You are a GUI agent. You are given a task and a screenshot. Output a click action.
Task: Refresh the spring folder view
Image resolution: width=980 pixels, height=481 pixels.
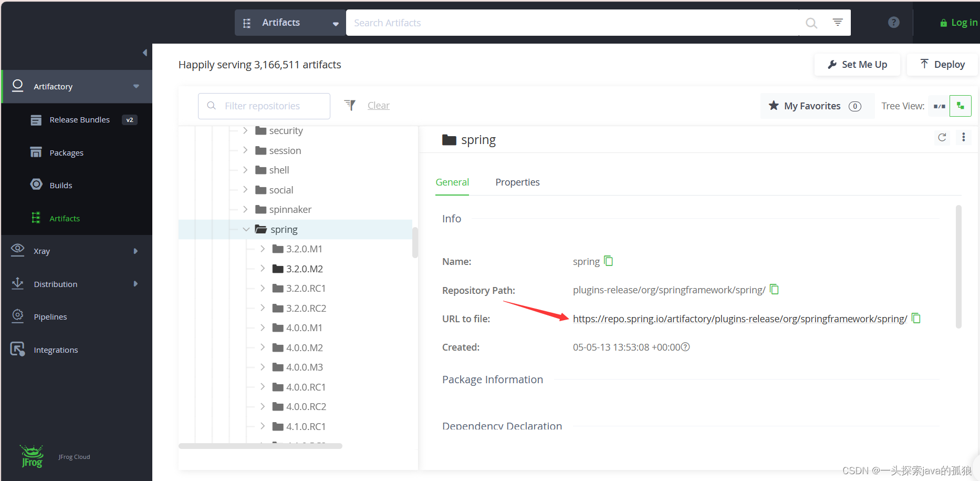(x=942, y=137)
